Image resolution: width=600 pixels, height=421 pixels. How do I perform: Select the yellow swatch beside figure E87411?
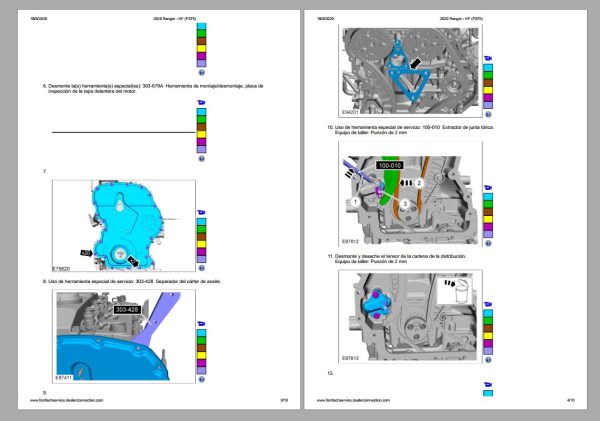(201, 355)
